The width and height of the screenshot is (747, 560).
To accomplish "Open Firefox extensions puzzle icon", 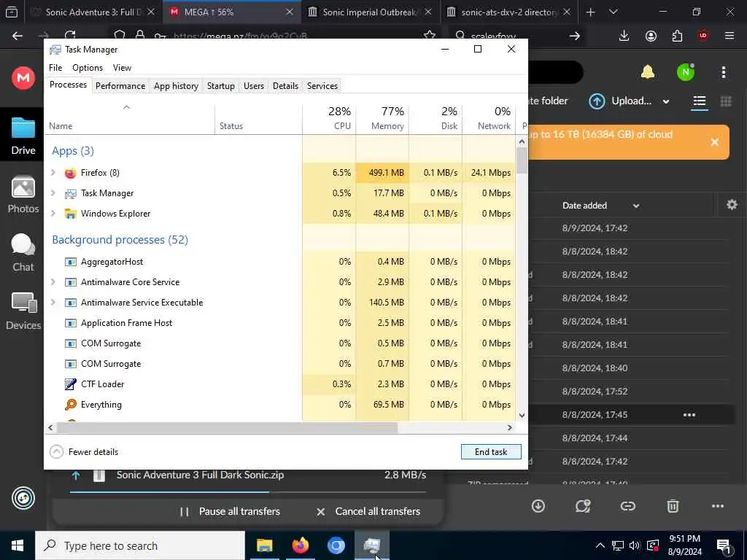I will point(677,36).
